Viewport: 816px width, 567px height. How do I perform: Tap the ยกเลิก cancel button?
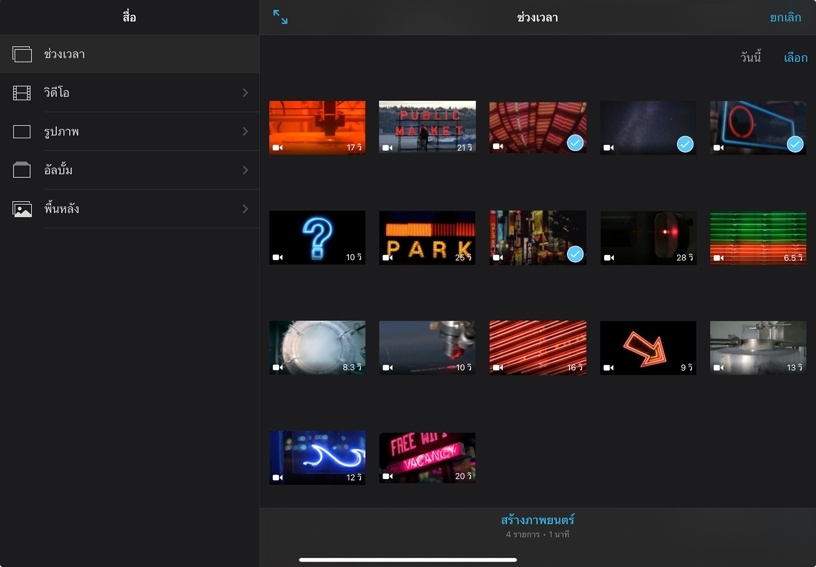tap(785, 18)
